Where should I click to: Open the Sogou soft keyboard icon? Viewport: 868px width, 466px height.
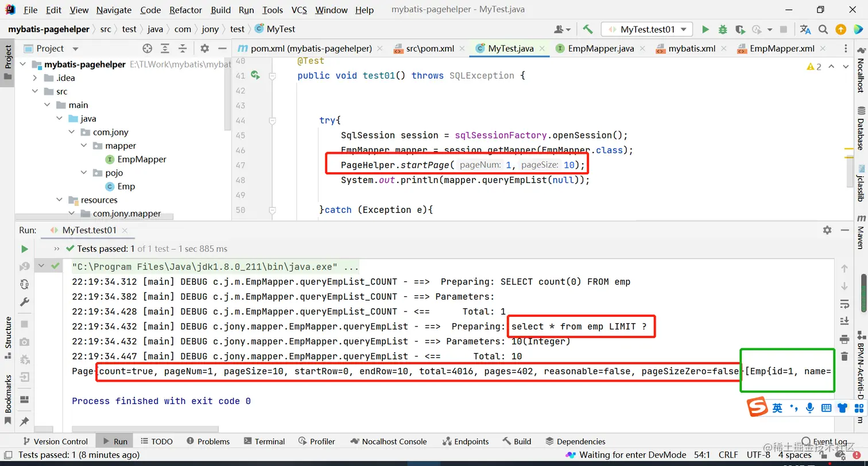(826, 408)
